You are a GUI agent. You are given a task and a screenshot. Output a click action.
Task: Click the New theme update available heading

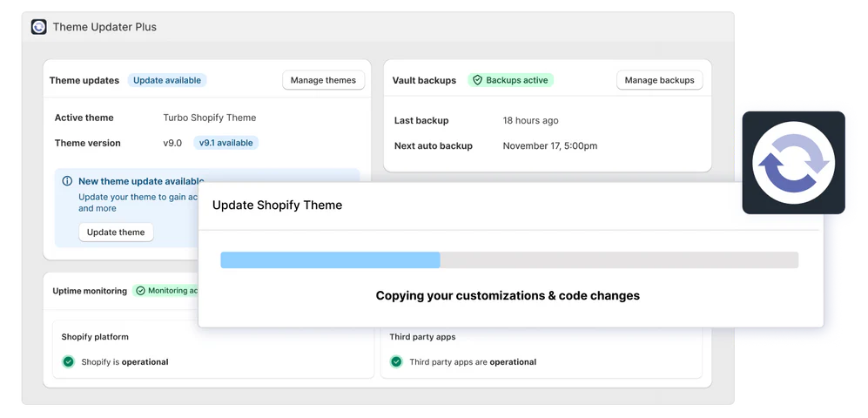141,181
